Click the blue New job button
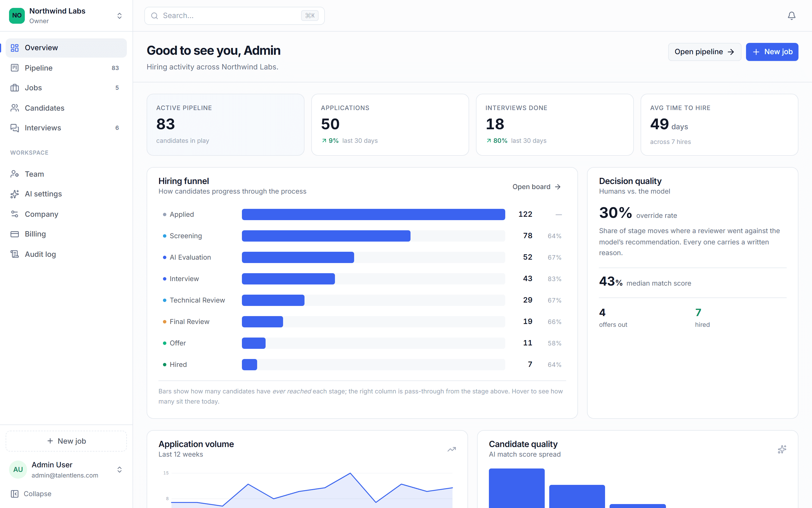Image resolution: width=812 pixels, height=508 pixels. coord(772,52)
